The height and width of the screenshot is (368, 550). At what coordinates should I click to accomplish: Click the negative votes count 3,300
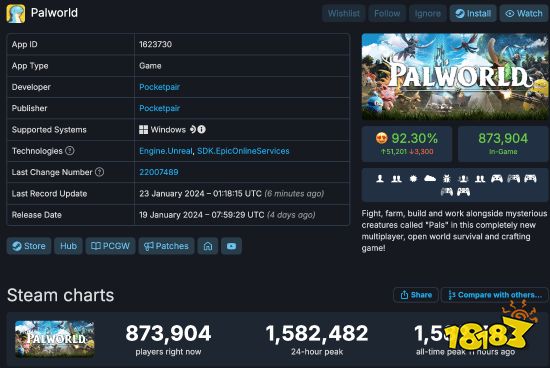[x=421, y=152]
